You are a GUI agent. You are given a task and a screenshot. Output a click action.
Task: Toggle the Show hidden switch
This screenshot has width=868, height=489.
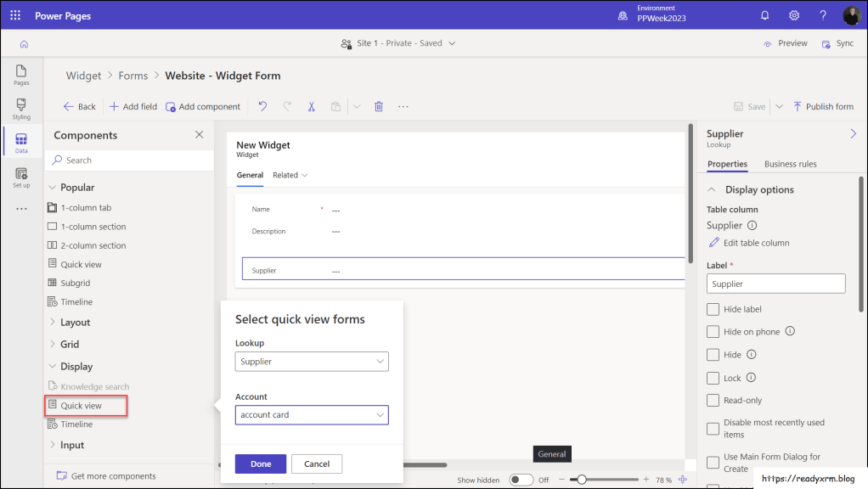click(521, 480)
